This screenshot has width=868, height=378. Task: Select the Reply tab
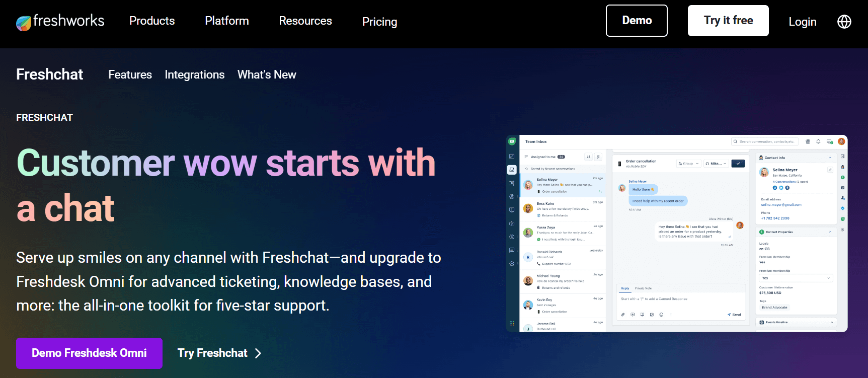(x=625, y=288)
